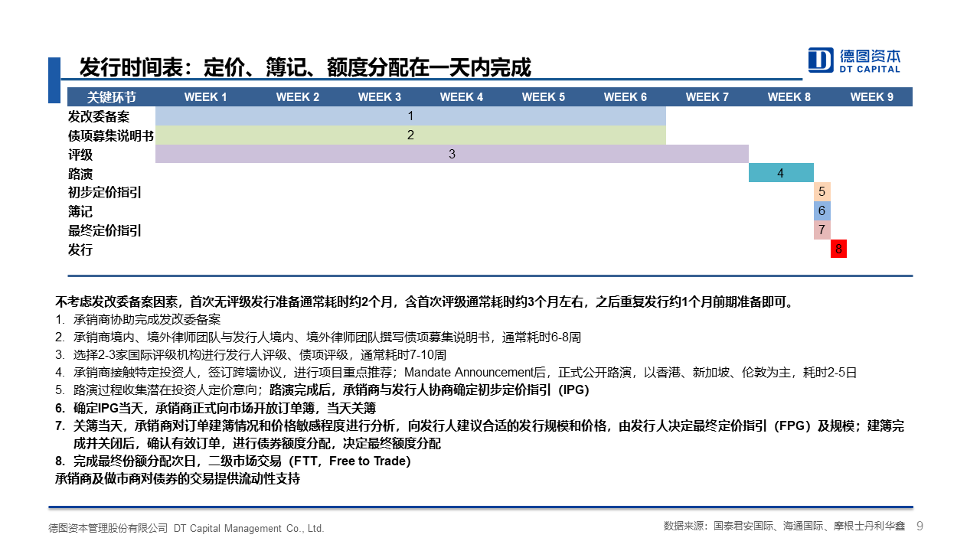
Task: Click the data source footer 数据来源
Action: (x=785, y=527)
